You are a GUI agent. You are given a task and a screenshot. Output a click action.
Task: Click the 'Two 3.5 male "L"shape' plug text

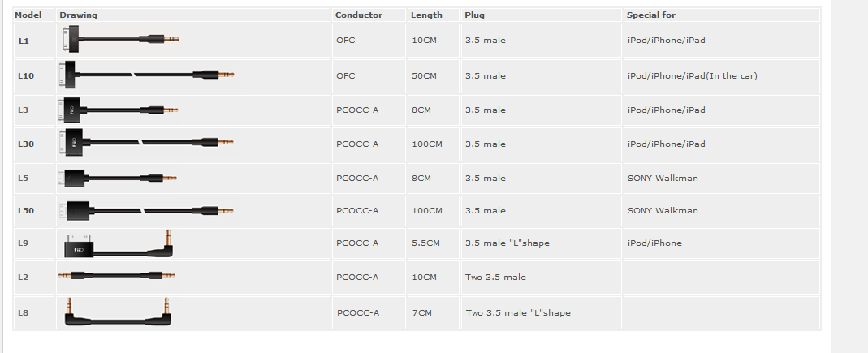coord(518,312)
